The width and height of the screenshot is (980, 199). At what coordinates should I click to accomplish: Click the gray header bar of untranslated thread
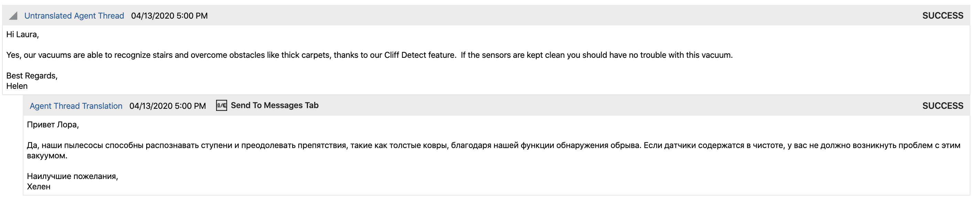coord(486,15)
